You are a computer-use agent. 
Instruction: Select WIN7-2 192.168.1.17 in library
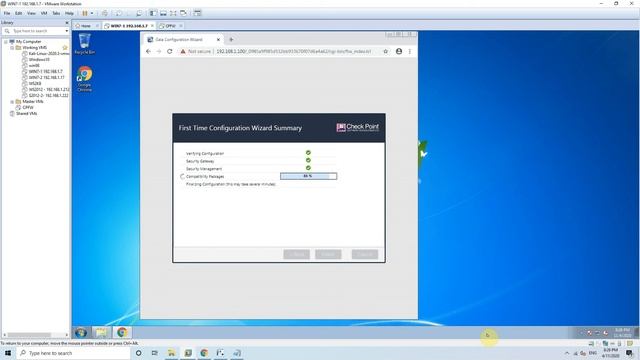tap(43, 77)
